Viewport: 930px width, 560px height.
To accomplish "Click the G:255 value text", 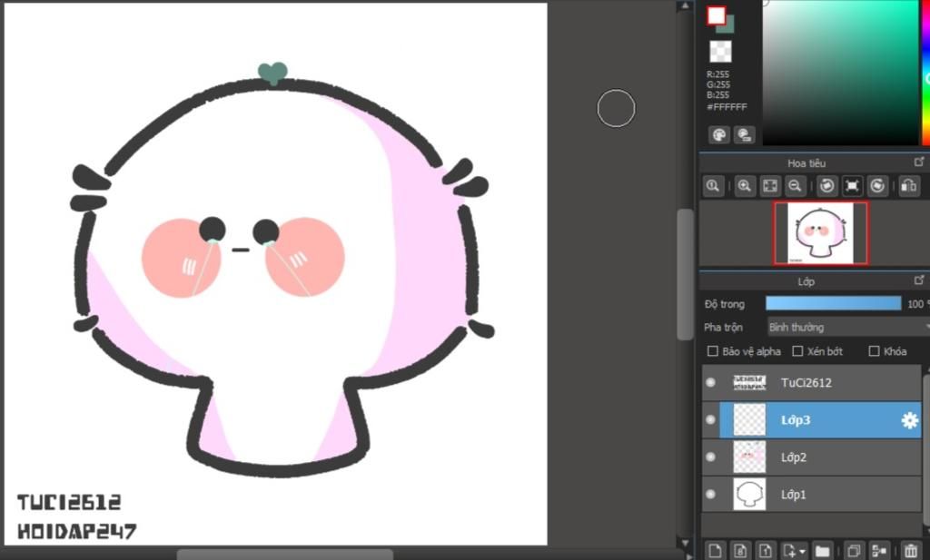I will coord(717,84).
